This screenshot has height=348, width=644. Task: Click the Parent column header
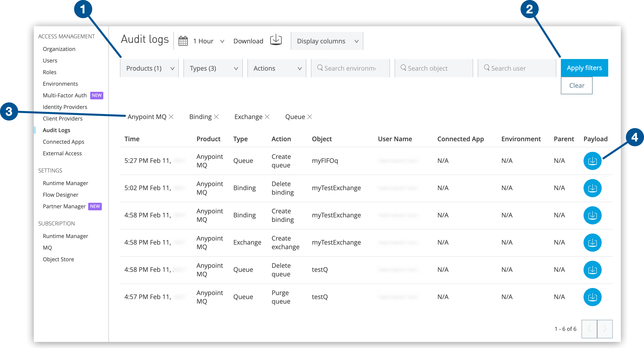click(564, 139)
